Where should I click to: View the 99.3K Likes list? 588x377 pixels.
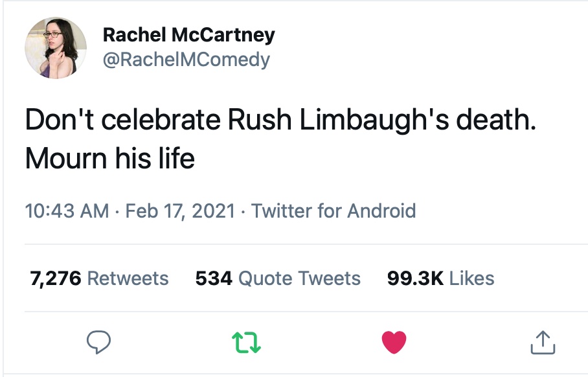tap(440, 278)
